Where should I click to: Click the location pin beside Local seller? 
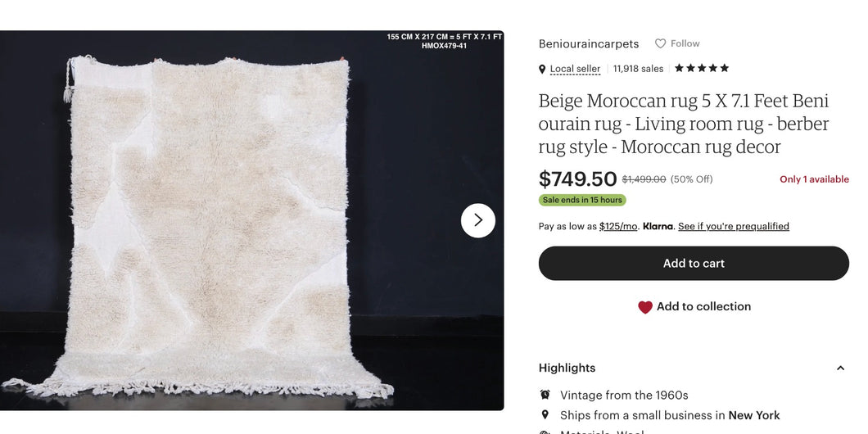pyautogui.click(x=542, y=70)
